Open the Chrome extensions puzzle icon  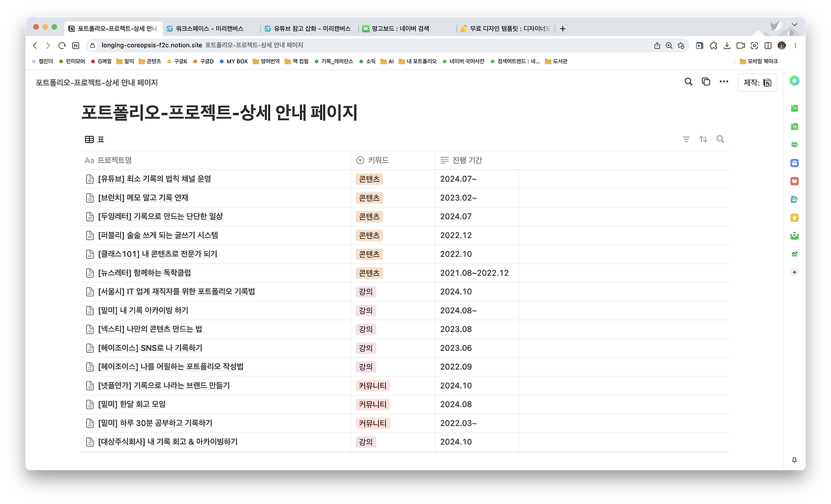[713, 46]
